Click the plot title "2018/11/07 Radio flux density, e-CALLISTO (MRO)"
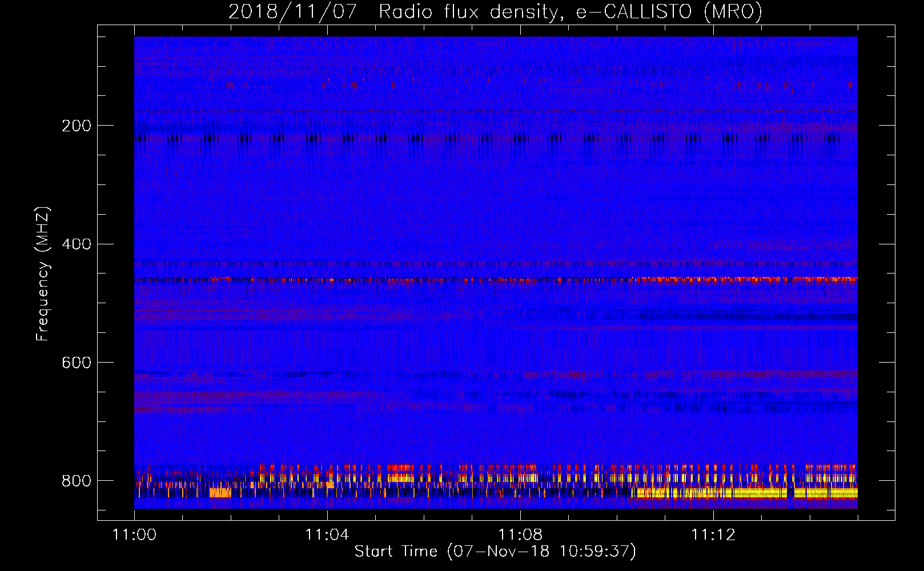 point(495,11)
